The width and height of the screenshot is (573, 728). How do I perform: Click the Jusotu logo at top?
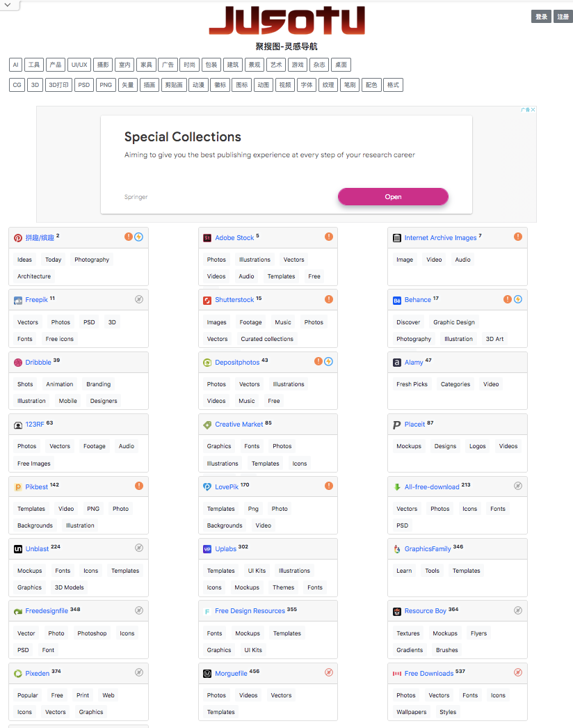tap(286, 21)
